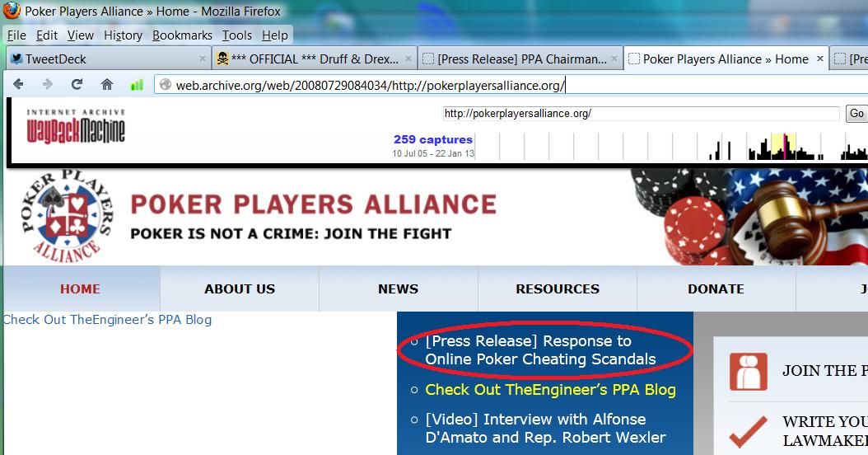Click the Wayback Machine Go button
The height and width of the screenshot is (455, 868).
pyautogui.click(x=856, y=114)
